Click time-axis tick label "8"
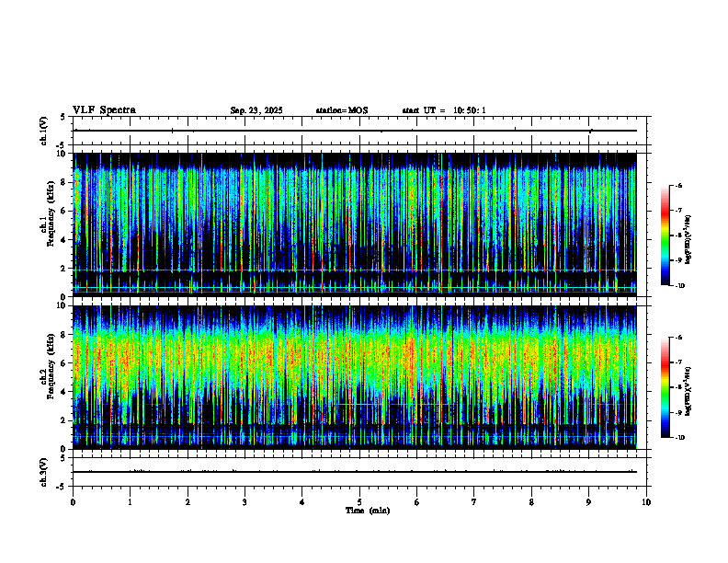Image resolution: width=728 pixels, height=563 pixels. click(x=531, y=502)
